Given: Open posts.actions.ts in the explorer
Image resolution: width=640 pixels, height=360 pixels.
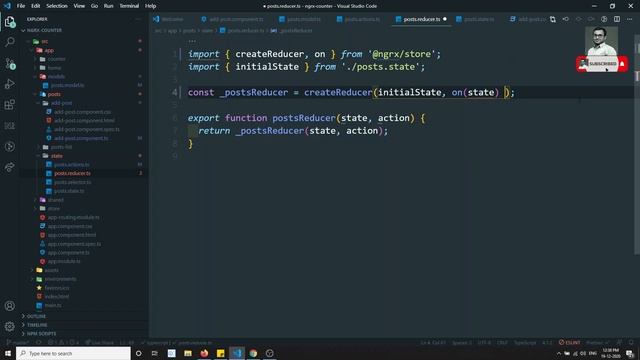Looking at the screenshot, I should (x=71, y=164).
